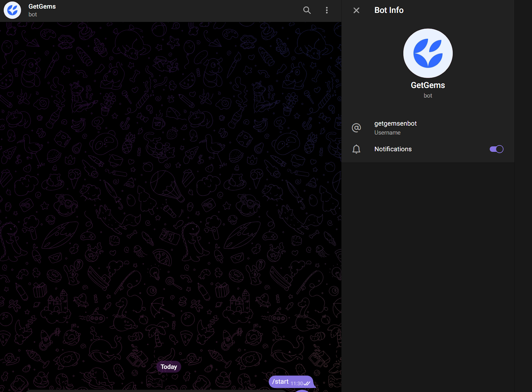Open search in the GetGems chat

pos(307,10)
